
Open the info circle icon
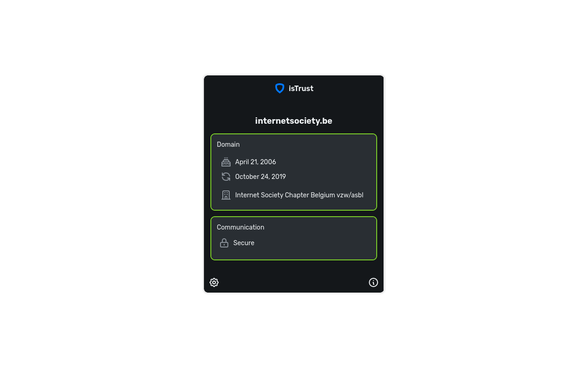(x=373, y=282)
